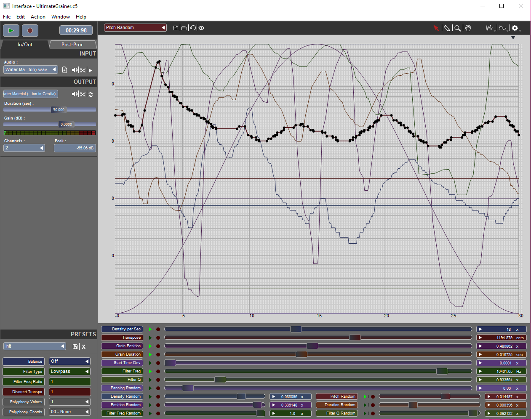Select the zoom magnifier tool
Screen dimensions: 531x420
pyautogui.click(x=457, y=28)
